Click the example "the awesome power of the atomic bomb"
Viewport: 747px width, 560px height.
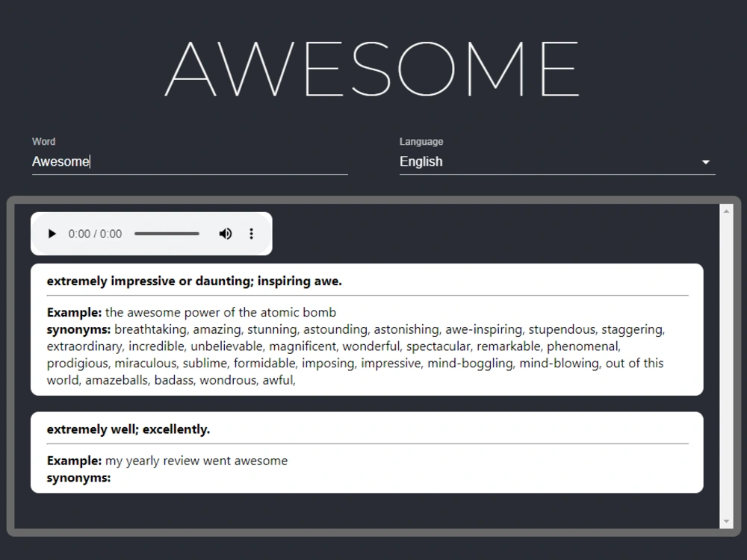220,312
